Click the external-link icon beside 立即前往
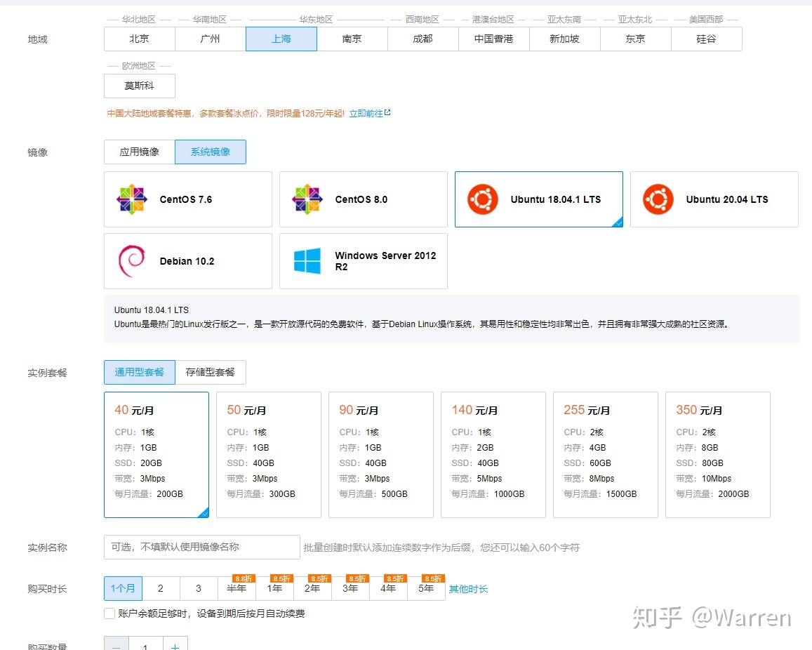812x650 pixels. tap(387, 112)
